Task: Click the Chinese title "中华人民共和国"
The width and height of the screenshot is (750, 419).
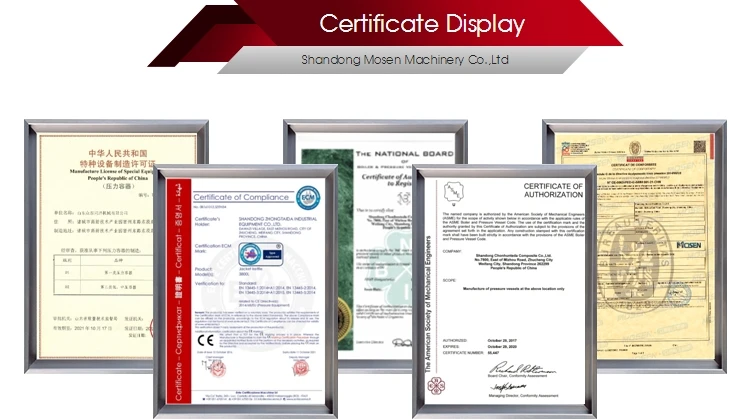Action: [x=118, y=154]
